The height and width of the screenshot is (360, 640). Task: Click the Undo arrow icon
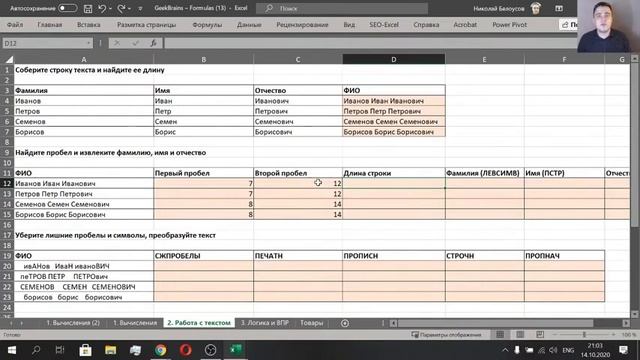tap(102, 8)
